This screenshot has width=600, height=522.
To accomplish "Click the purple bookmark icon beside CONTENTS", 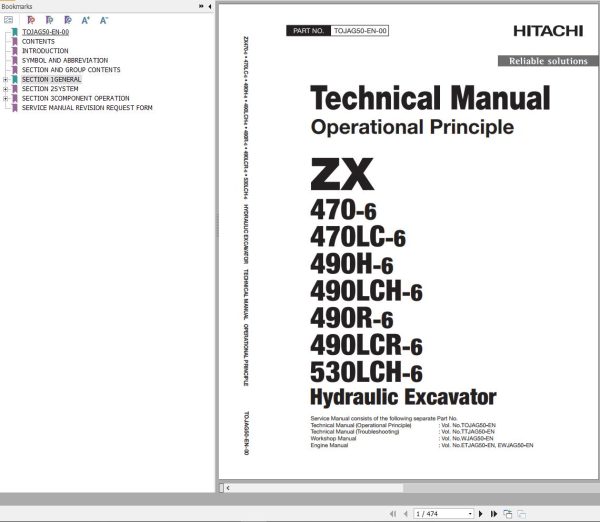I will 15,41.
